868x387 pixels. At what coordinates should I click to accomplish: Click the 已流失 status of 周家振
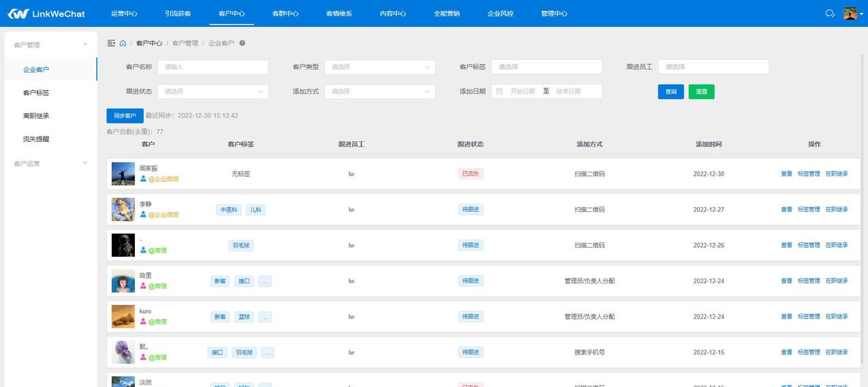(471, 174)
